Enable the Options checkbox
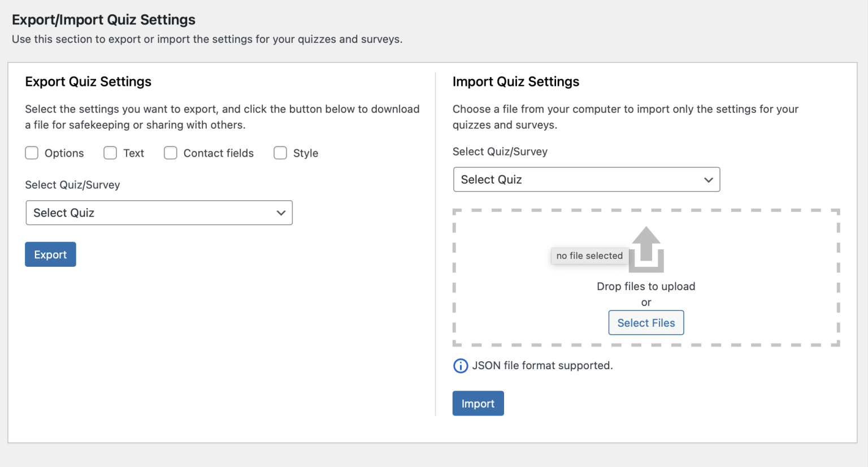Screen dimensions: 868x467 [32, 153]
